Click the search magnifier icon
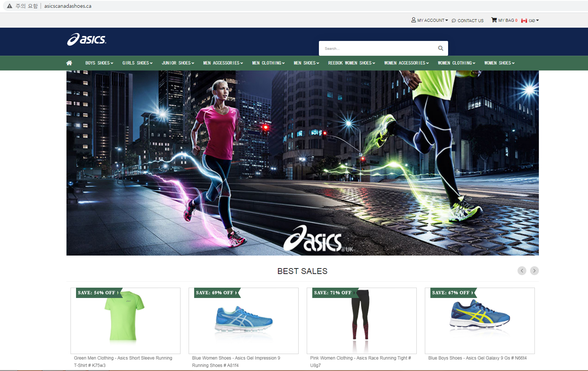Image resolution: width=588 pixels, height=371 pixels. pos(440,48)
